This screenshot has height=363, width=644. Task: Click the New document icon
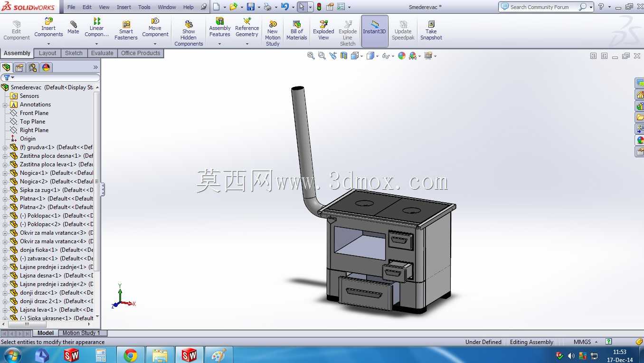tap(216, 7)
